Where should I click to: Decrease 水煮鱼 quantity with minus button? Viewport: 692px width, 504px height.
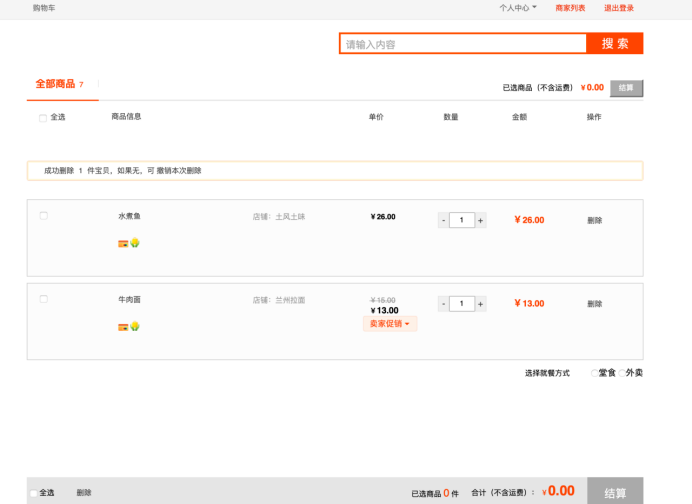coord(443,220)
